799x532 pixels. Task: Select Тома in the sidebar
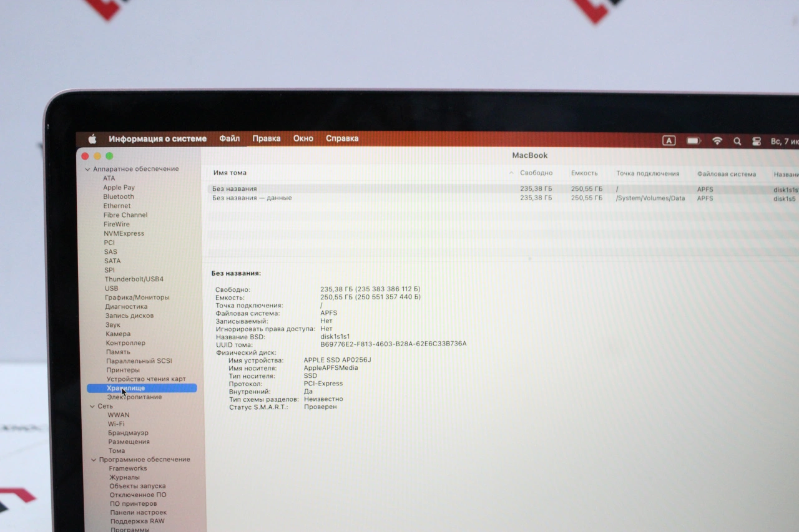pos(117,451)
